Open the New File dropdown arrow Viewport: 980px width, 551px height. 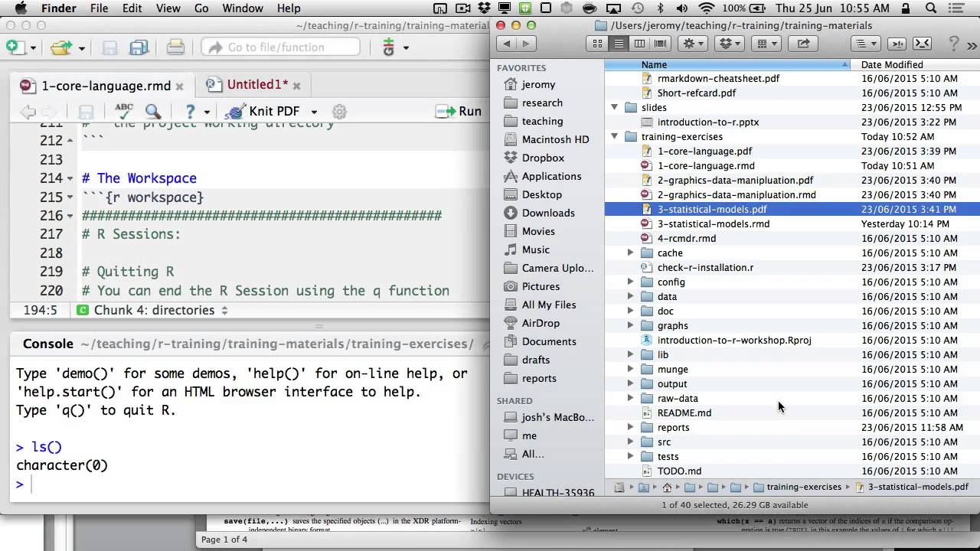pyautogui.click(x=32, y=48)
